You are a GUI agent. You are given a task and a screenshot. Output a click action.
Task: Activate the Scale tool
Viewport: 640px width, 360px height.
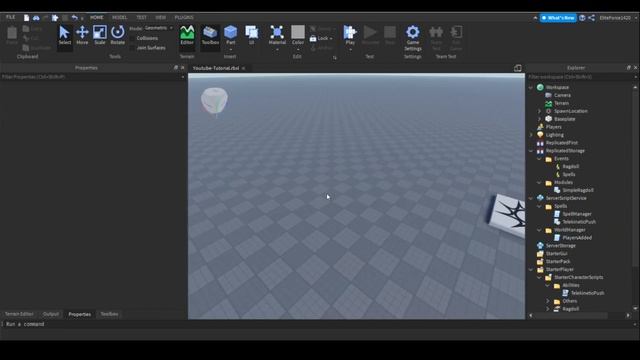tap(100, 36)
